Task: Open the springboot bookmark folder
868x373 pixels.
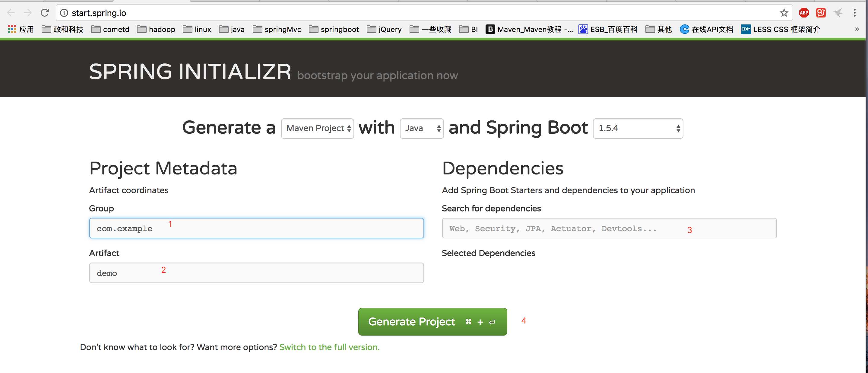Action: [x=334, y=29]
